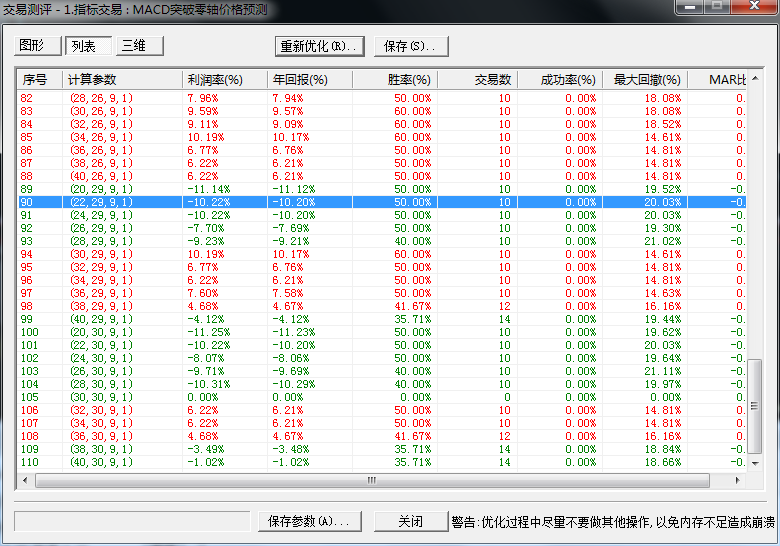780x546 pixels.
Task: Select row 107 with parameters (34, 30, 9, 1)
Action: (382, 423)
